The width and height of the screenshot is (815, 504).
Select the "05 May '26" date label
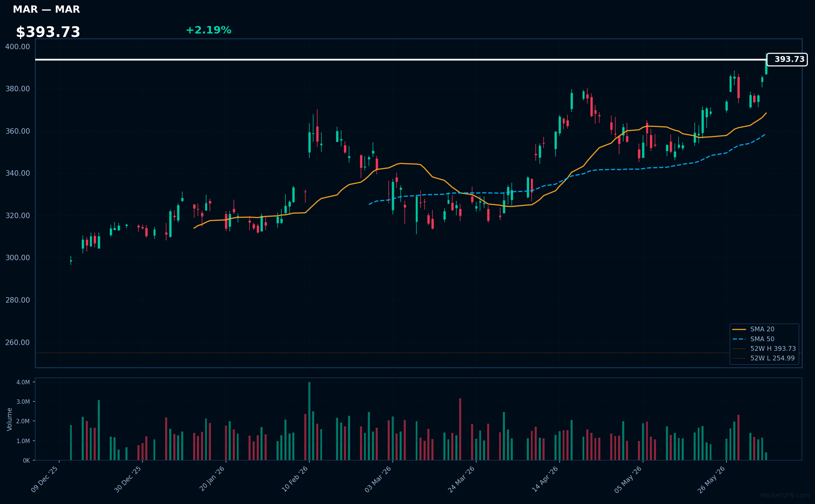[x=628, y=479]
